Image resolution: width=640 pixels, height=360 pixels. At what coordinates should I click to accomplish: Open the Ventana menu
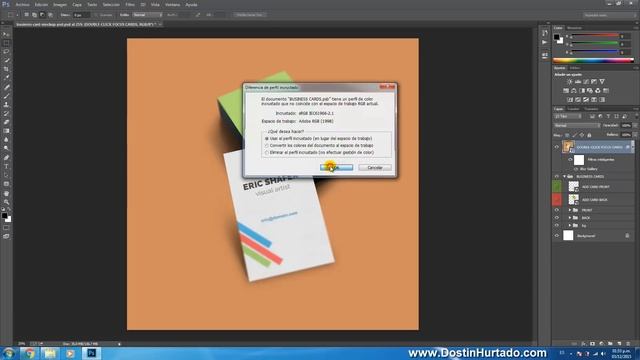172,4
